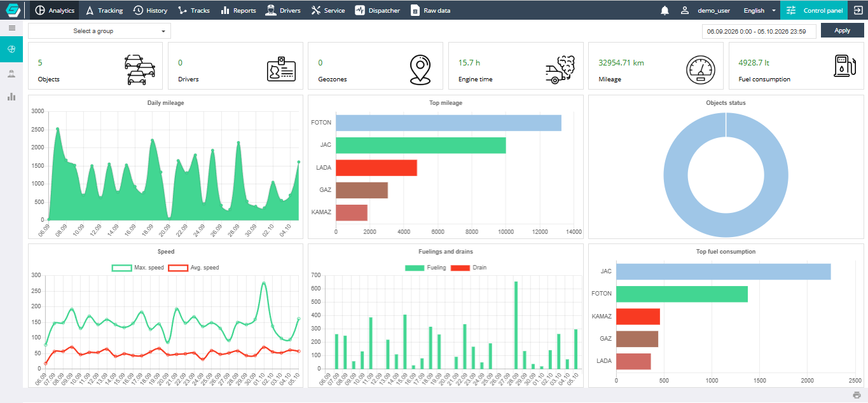Expand the Select a group dropdown
The image size is (868, 403).
click(x=99, y=31)
